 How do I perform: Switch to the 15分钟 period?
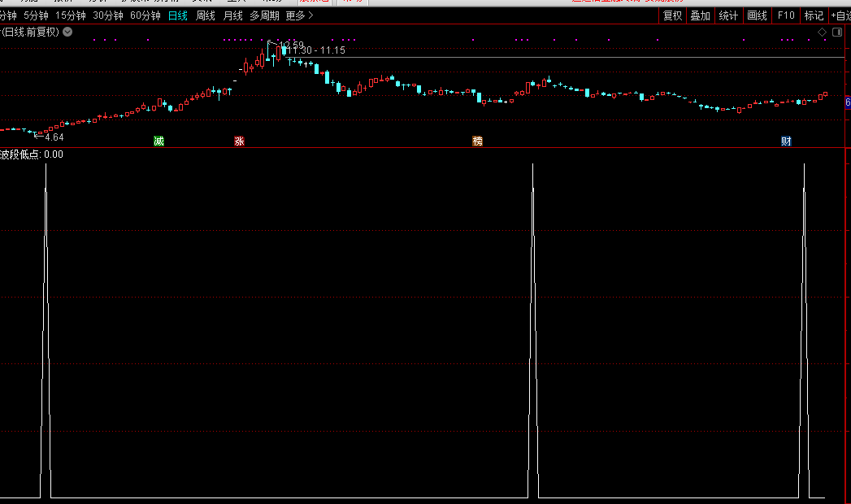[x=70, y=15]
